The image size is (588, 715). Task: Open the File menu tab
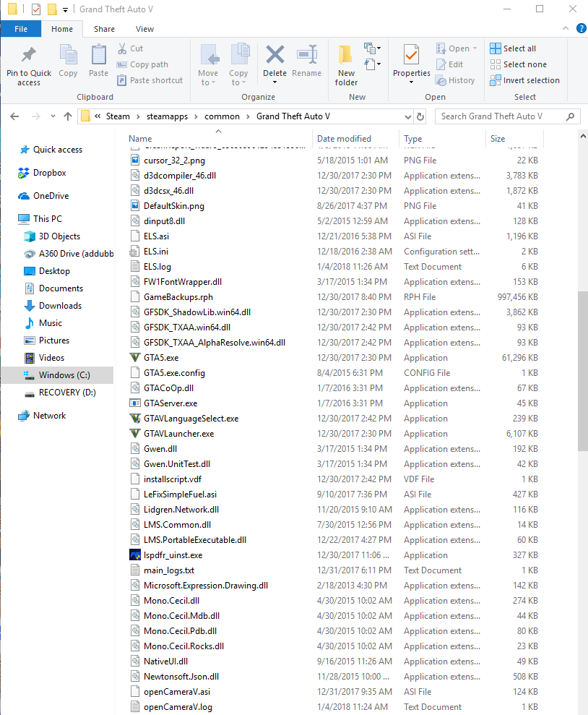coord(21,29)
